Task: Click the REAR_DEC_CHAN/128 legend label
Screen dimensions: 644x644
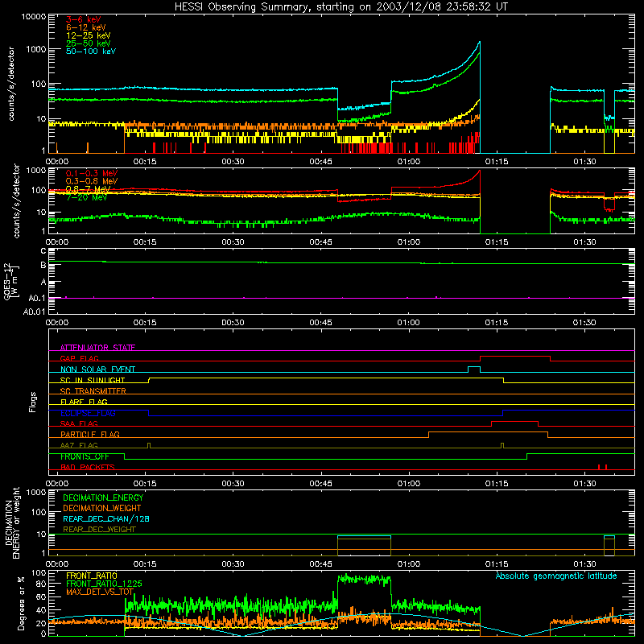Action: (106, 518)
